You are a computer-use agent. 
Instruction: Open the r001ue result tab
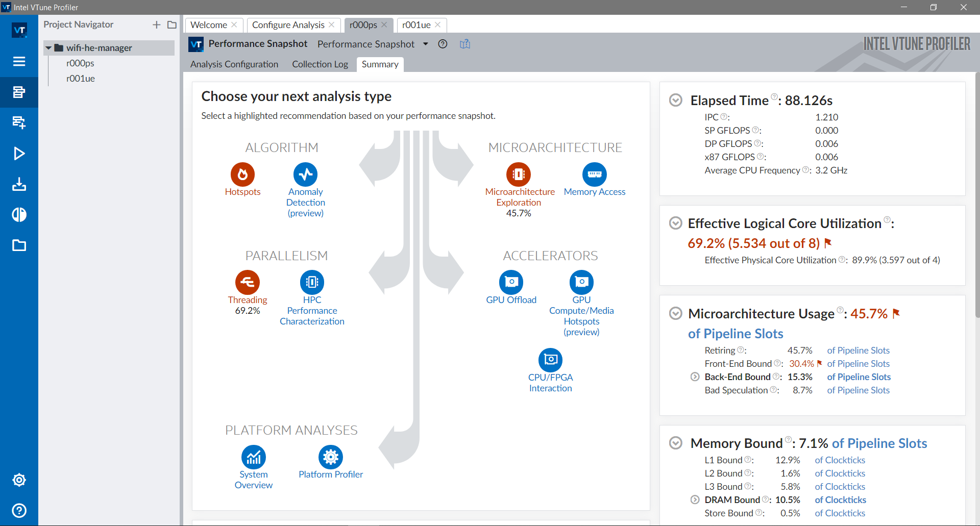coord(418,24)
